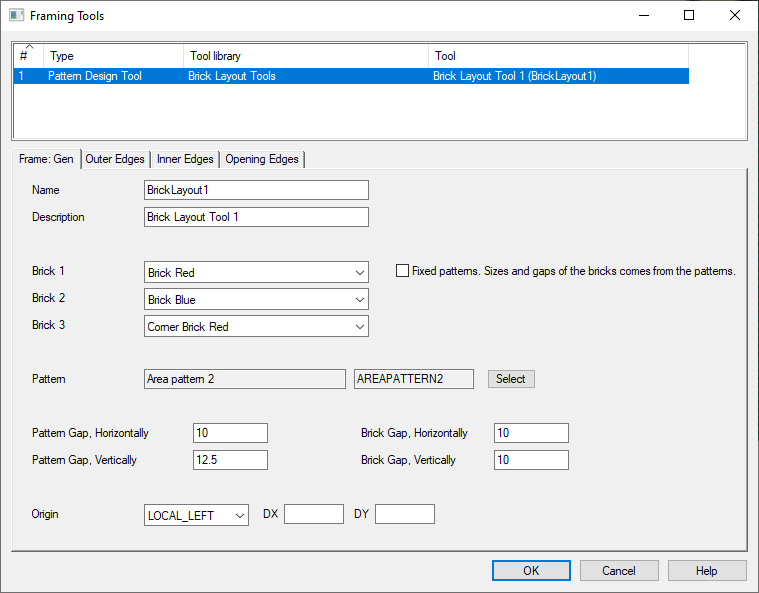Go to the Opening Edges tab
Screen dimensions: 759x593
(x=261, y=159)
